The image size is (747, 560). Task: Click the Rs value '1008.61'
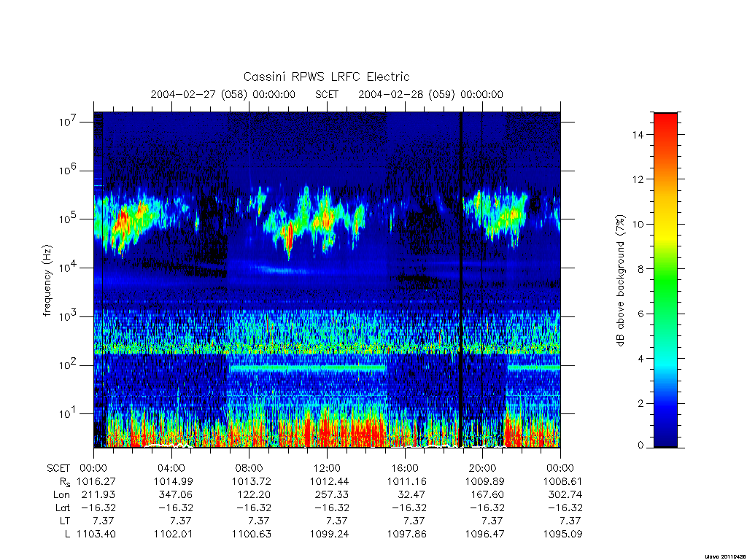point(563,481)
